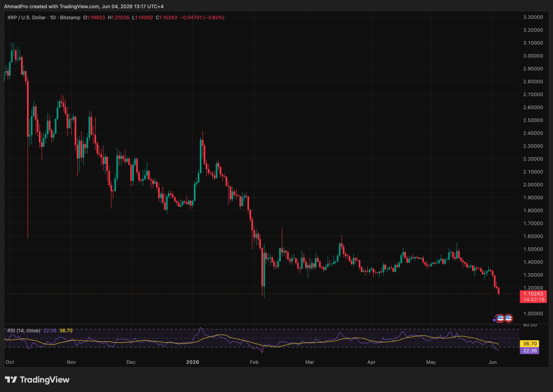Viewport: 553px width, 392px height.
Task: Click the Jun label on the time axis
Action: (493, 362)
